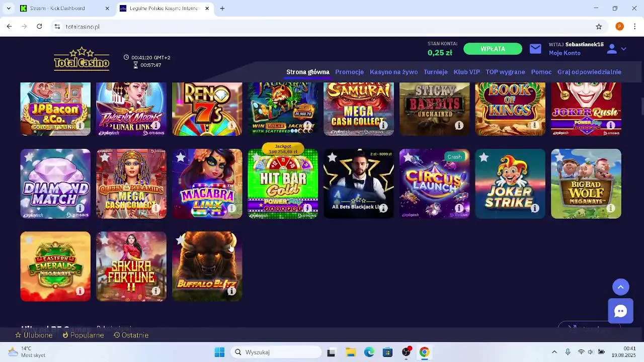Open info icon on Joker Rush
The width and height of the screenshot is (644, 362).
pos(610,125)
